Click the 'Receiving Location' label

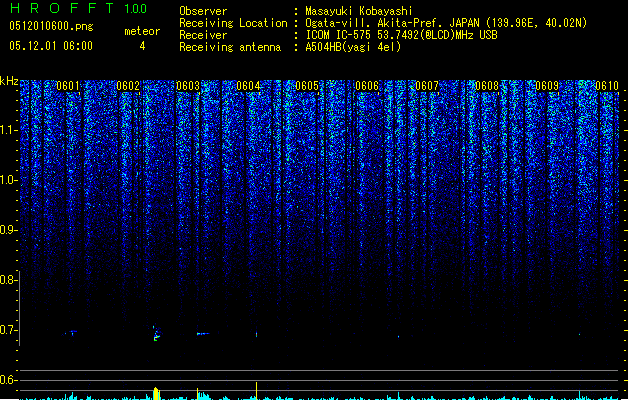(233, 23)
